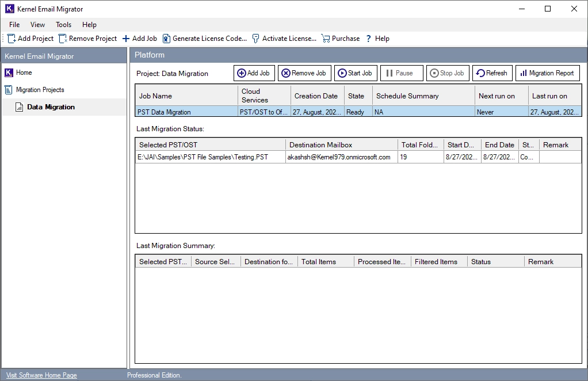Click the Remark header in Migration Summary
Image resolution: width=588 pixels, height=381 pixels.
[553, 262]
